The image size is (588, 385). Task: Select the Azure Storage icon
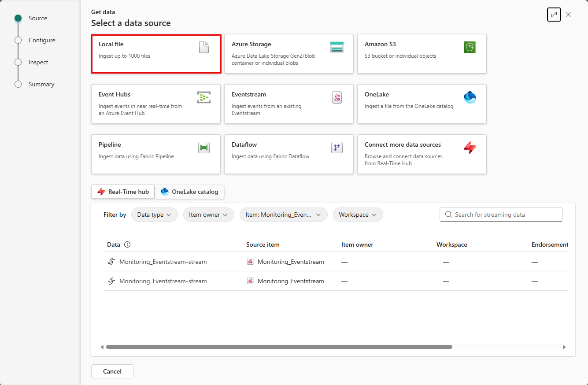tap(337, 47)
